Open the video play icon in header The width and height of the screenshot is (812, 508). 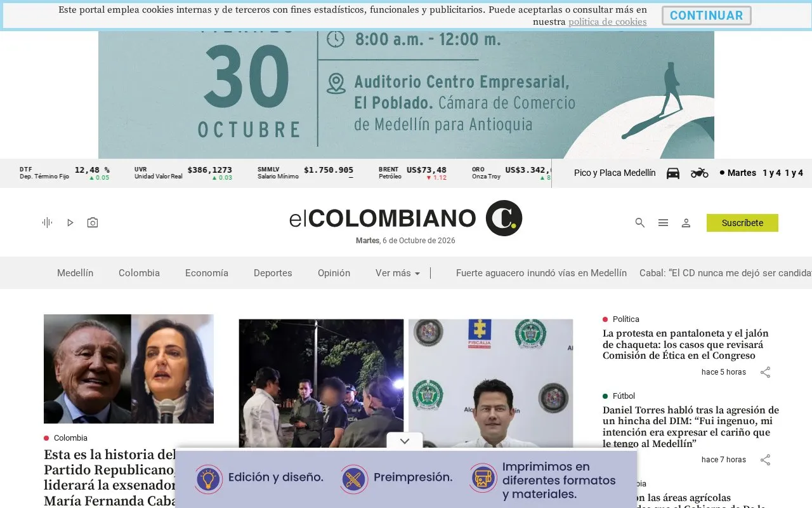[x=70, y=222]
